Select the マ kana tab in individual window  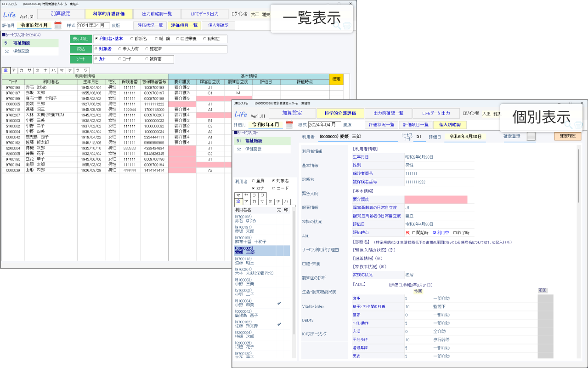click(x=238, y=195)
